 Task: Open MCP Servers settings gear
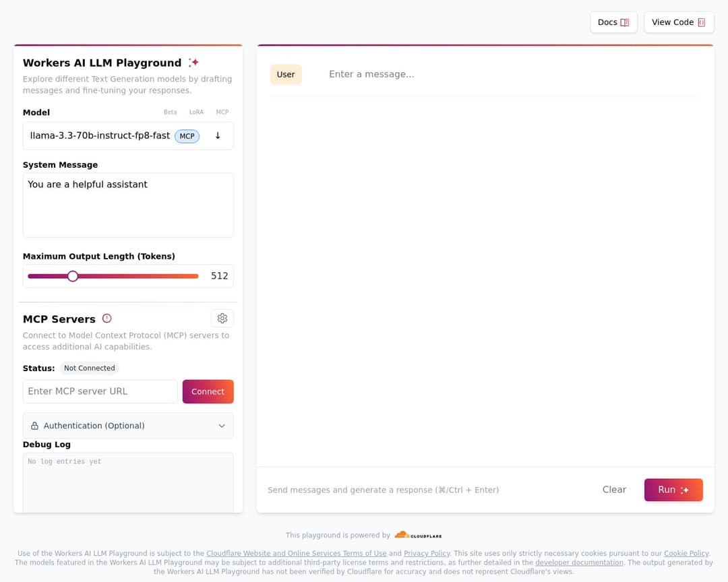click(222, 318)
